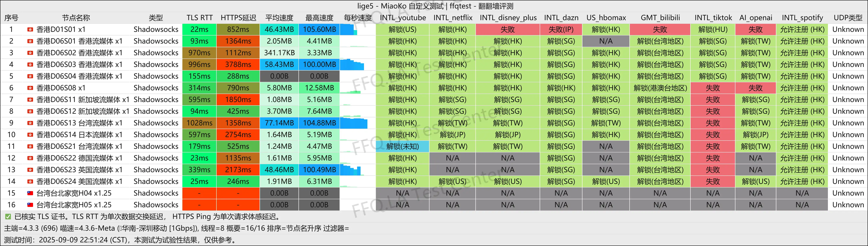Click the flag icon beside 香港D06S13

point(30,123)
